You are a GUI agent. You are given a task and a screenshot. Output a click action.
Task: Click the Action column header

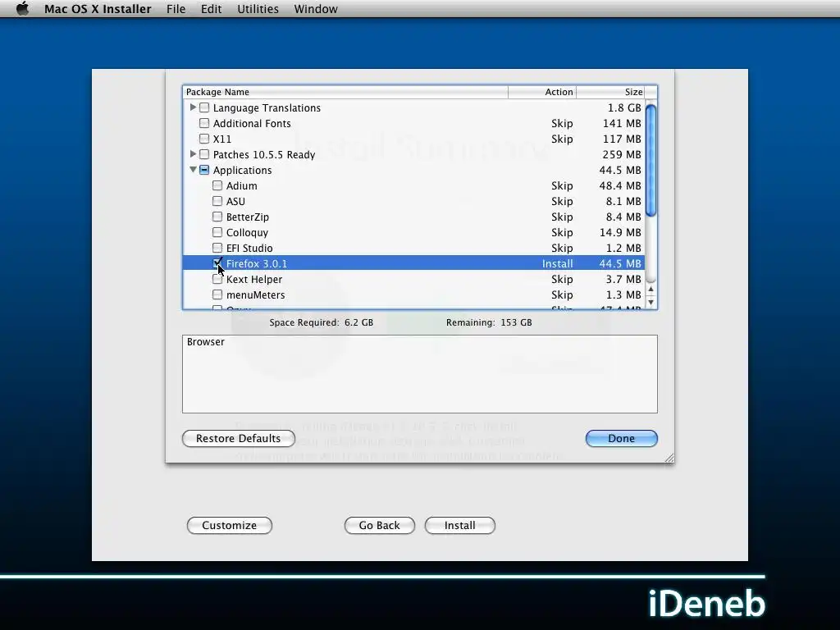tap(541, 92)
